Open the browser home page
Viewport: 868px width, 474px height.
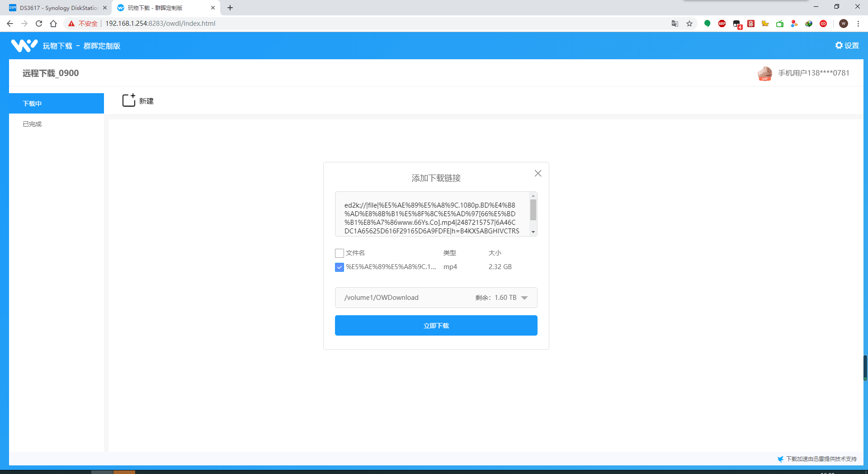53,24
